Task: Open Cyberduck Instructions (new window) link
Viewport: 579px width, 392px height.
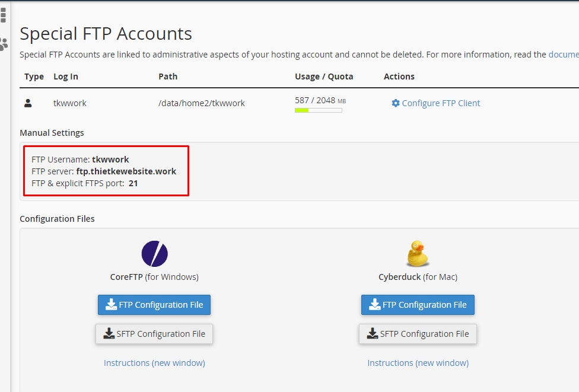Action: click(418, 363)
